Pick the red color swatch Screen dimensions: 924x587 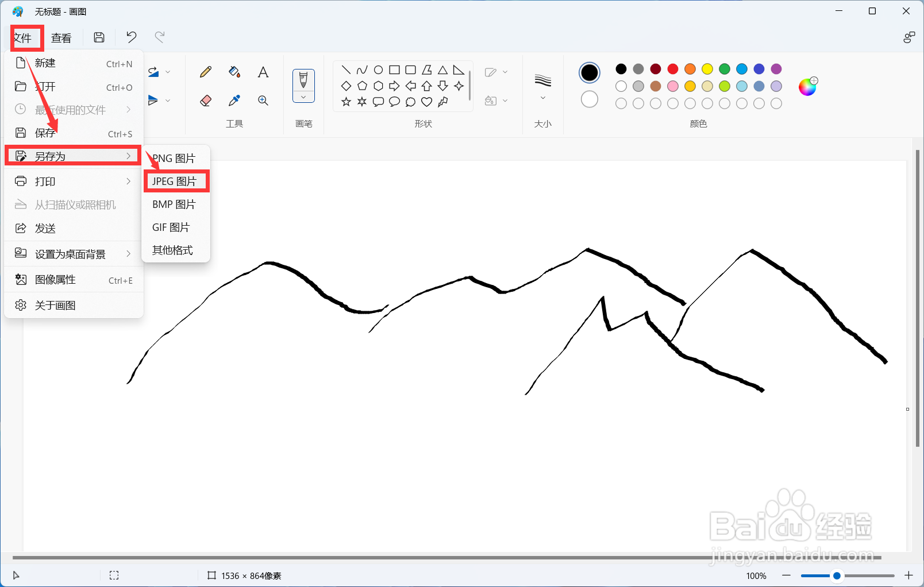(673, 69)
